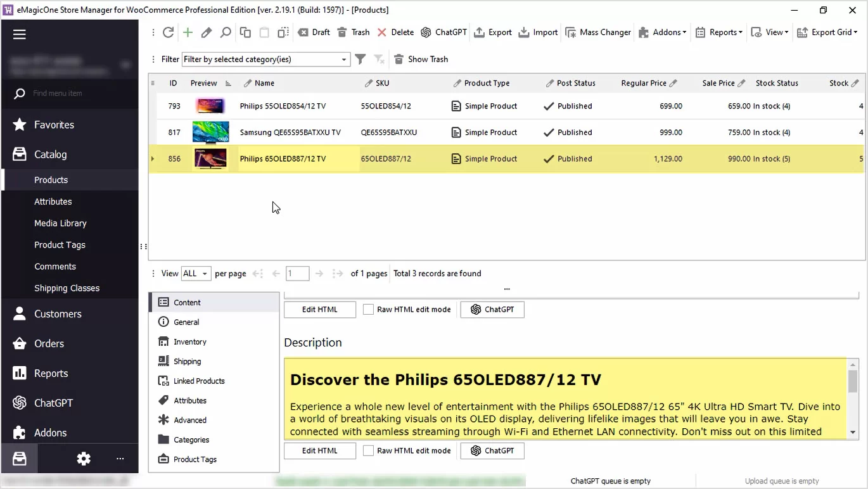Add a new product with plus icon
The width and height of the screenshot is (868, 489).
coord(188,32)
